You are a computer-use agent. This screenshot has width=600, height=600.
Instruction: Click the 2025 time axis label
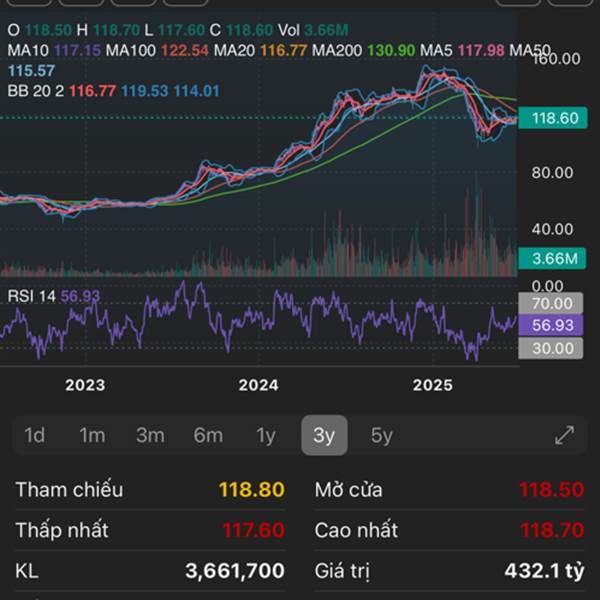pyautogui.click(x=432, y=385)
